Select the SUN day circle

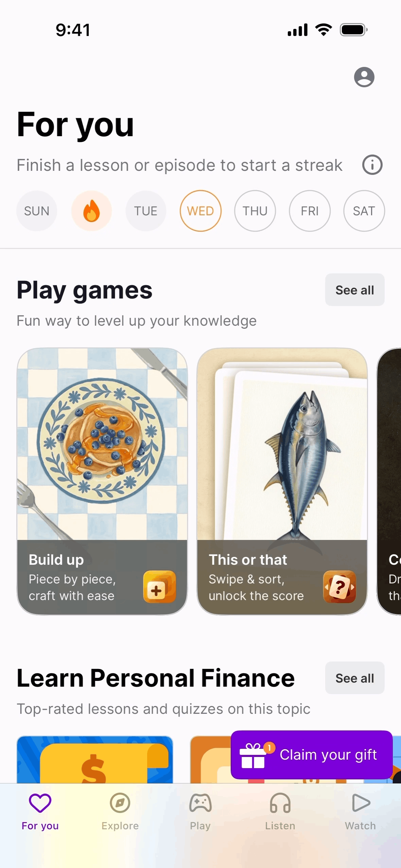click(x=37, y=211)
